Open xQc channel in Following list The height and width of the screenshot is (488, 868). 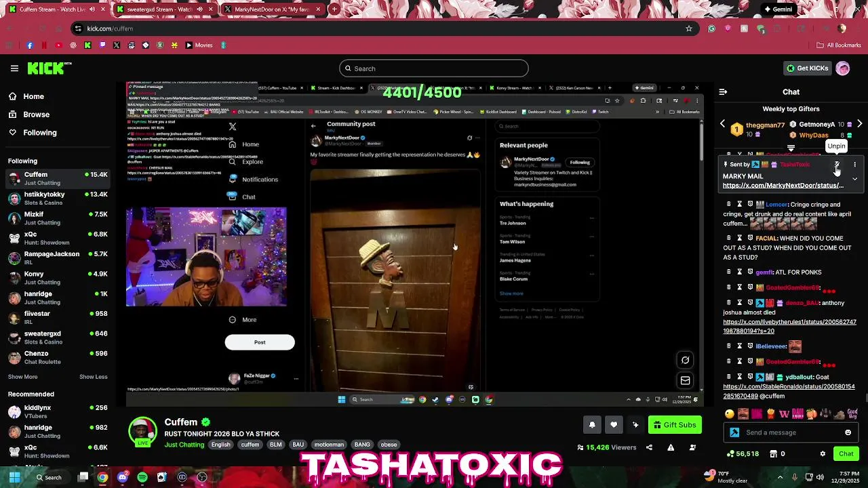coord(57,238)
